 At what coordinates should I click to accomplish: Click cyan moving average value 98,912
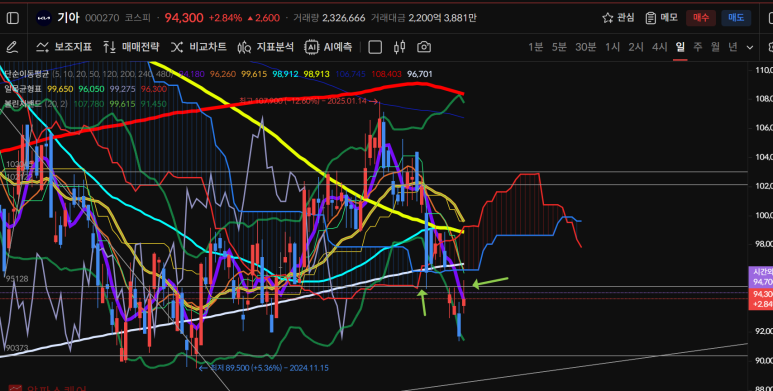tap(285, 74)
